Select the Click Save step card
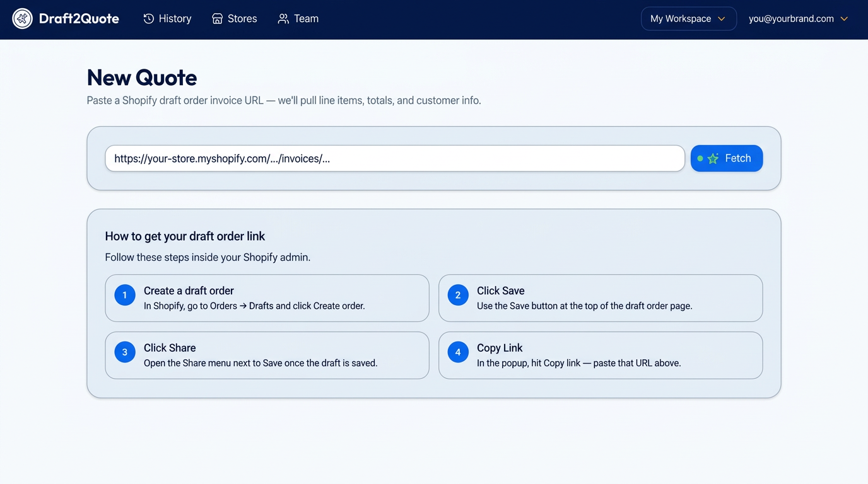 (601, 298)
